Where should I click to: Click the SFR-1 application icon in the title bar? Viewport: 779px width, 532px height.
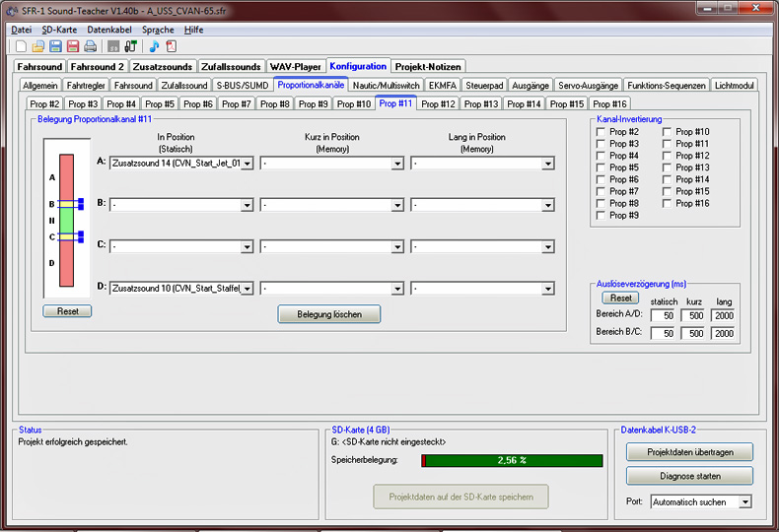(12, 11)
